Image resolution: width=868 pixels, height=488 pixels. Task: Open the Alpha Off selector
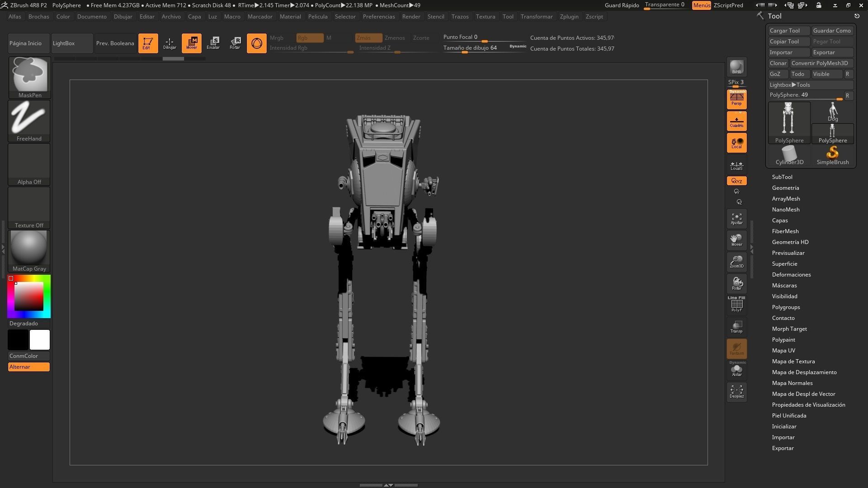click(29, 164)
